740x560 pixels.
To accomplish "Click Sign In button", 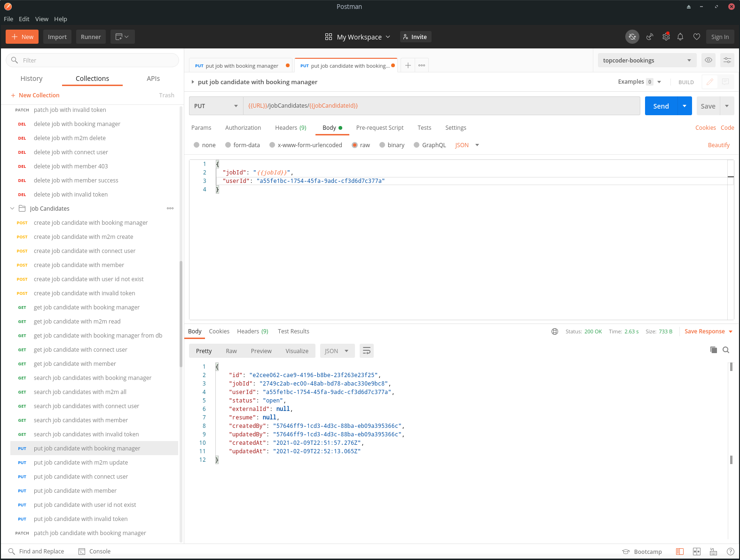I will tap(720, 37).
